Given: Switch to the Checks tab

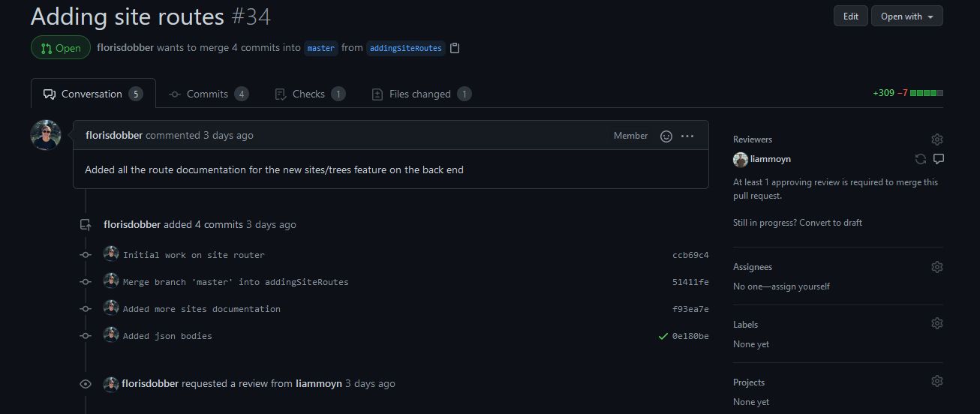Looking at the screenshot, I should pyautogui.click(x=310, y=94).
